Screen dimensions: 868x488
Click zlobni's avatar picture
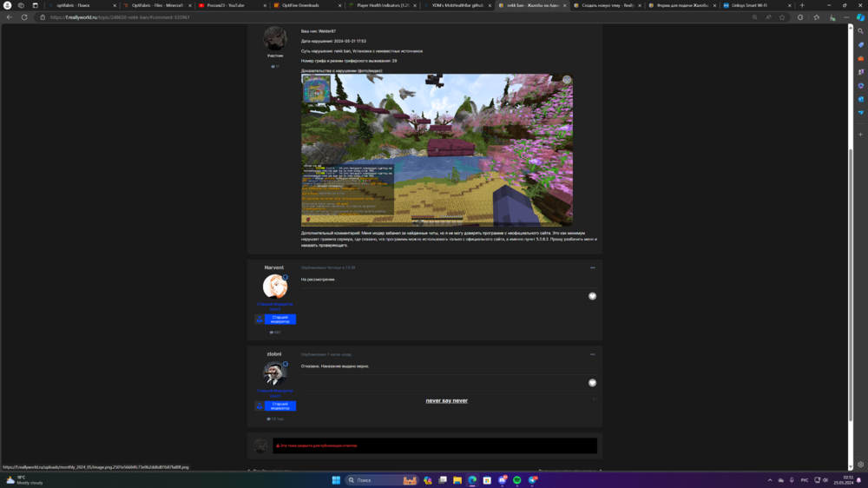tap(274, 373)
